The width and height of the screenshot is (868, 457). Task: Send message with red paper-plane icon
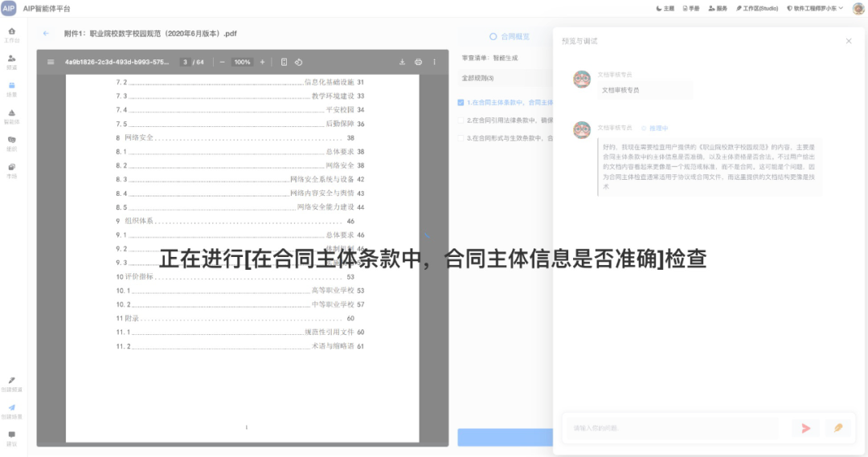pyautogui.click(x=805, y=428)
